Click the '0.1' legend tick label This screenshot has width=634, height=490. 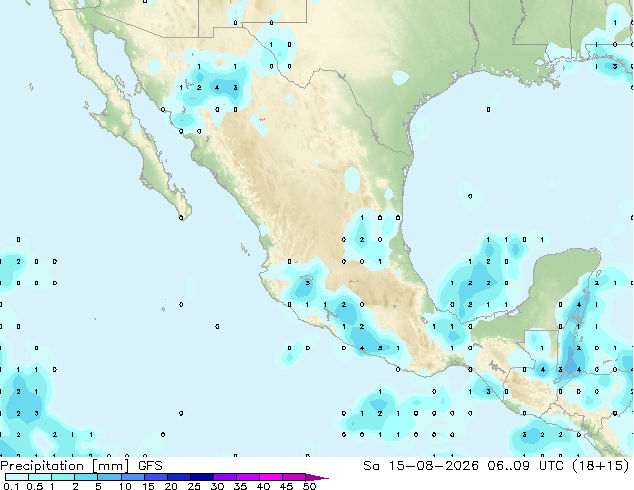pyautogui.click(x=11, y=486)
